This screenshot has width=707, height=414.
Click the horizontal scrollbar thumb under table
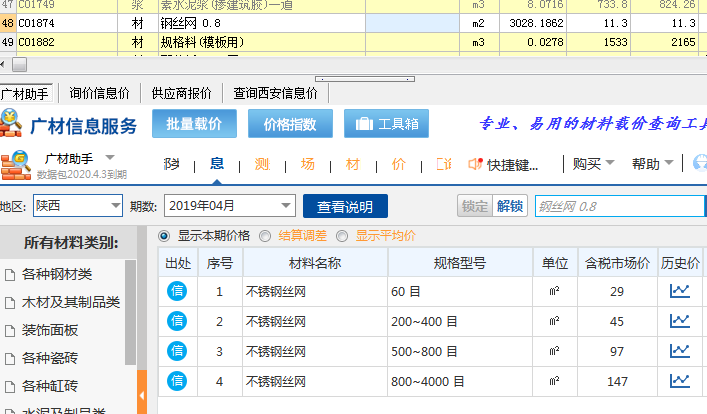point(19,64)
